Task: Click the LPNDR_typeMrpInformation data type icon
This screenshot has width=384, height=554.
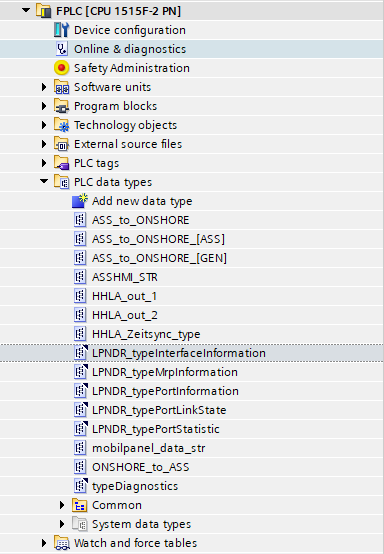Action: pyautogui.click(x=81, y=372)
